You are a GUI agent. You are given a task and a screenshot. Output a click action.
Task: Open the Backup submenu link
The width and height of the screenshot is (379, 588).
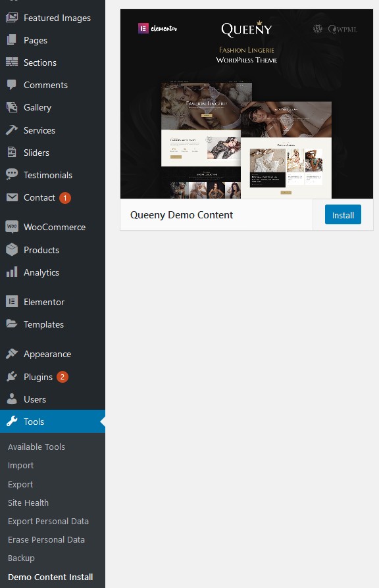click(21, 558)
